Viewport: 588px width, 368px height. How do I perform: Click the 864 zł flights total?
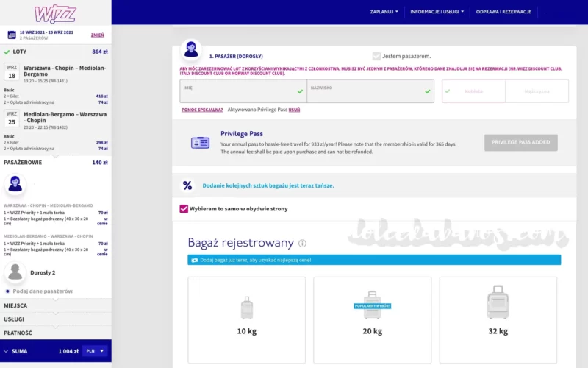(x=100, y=52)
